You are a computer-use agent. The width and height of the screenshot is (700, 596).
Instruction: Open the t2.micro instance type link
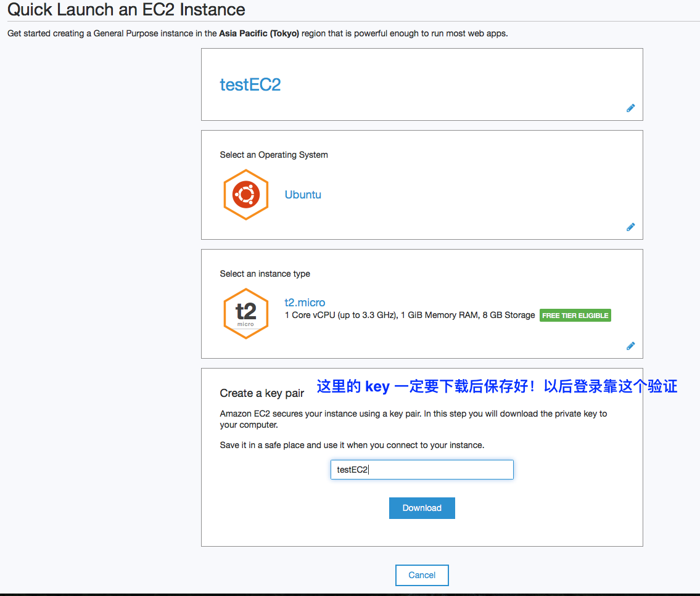click(x=305, y=302)
